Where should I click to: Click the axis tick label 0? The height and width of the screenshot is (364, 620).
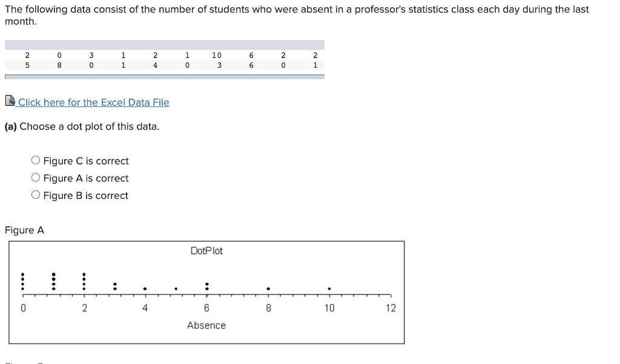point(23,308)
